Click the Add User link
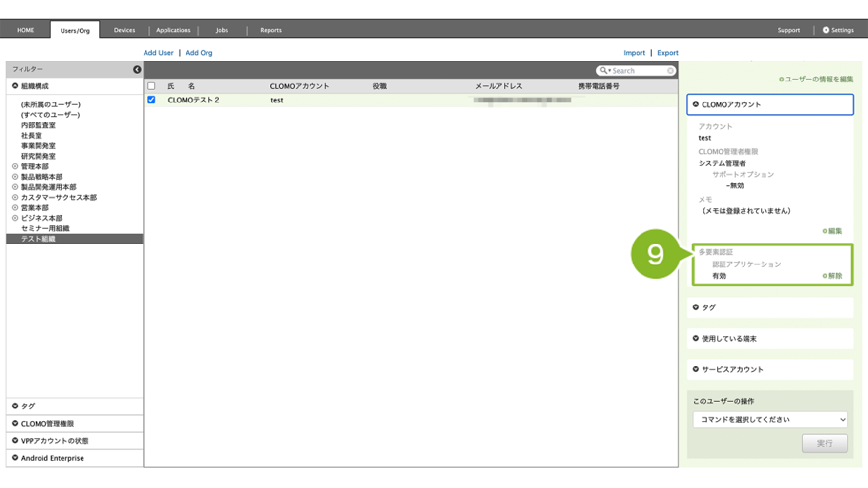Screen dimensions: 868x488 158,53
